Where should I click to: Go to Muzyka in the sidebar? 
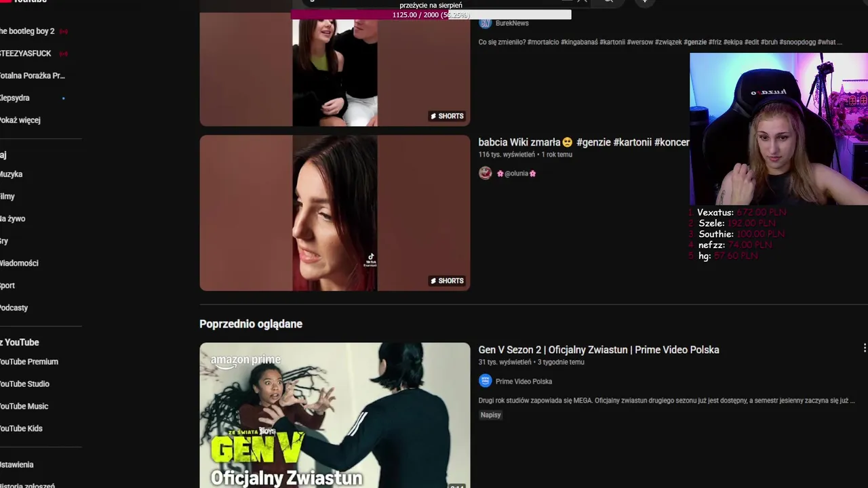[x=12, y=174]
